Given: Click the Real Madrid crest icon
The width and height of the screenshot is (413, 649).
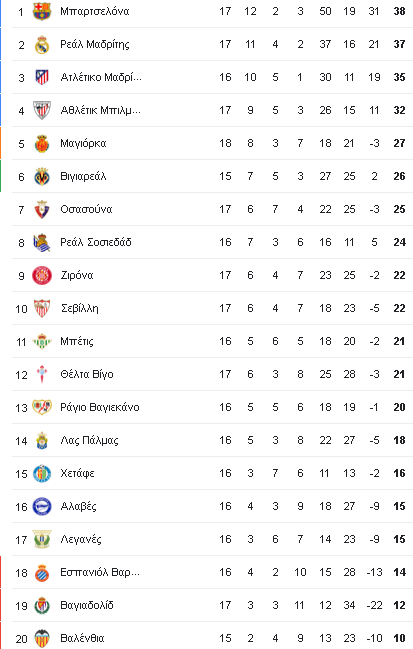Looking at the screenshot, I should click(42, 44).
